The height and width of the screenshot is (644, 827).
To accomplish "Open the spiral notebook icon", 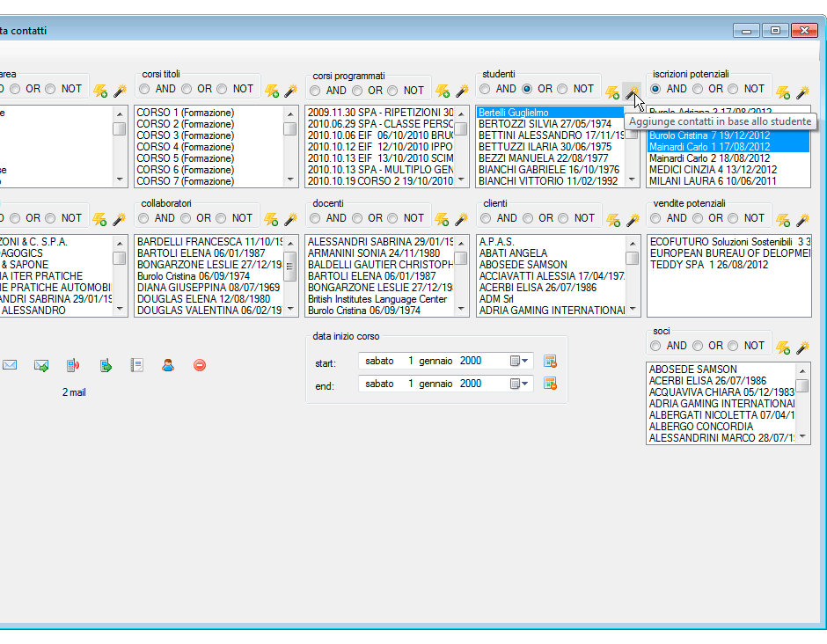I will [x=137, y=365].
